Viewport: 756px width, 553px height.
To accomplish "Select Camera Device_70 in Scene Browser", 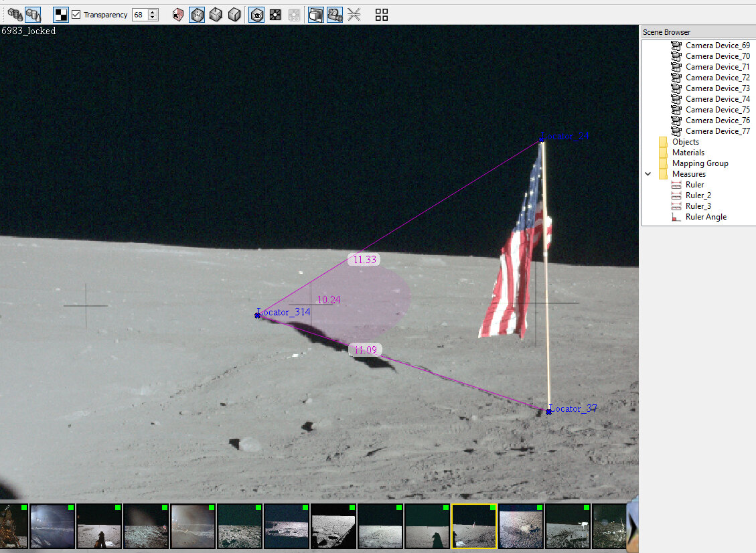I will click(717, 56).
